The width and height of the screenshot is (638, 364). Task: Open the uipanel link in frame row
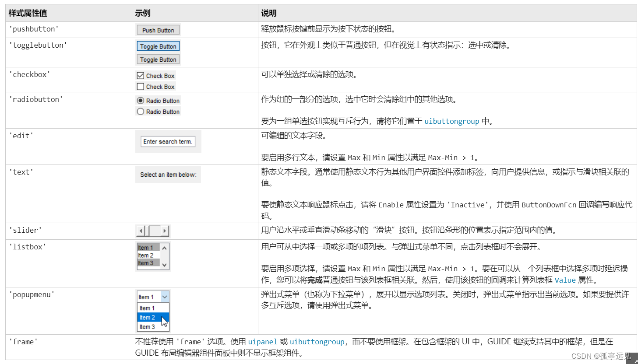(262, 342)
